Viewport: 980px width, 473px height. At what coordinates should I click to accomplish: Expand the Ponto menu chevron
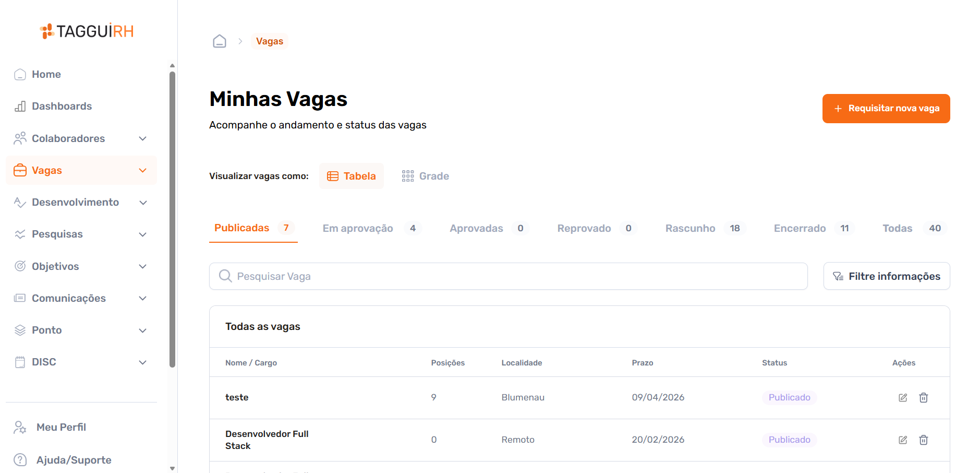pos(143,330)
